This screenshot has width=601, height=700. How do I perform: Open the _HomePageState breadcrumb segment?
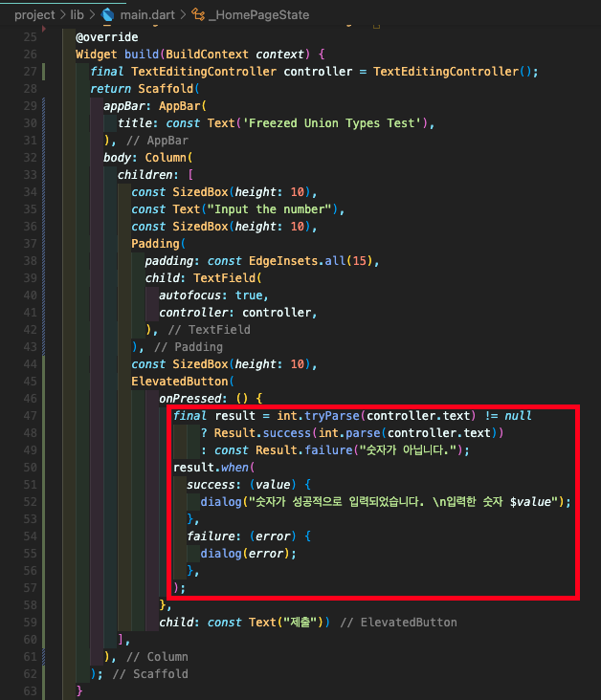[258, 14]
